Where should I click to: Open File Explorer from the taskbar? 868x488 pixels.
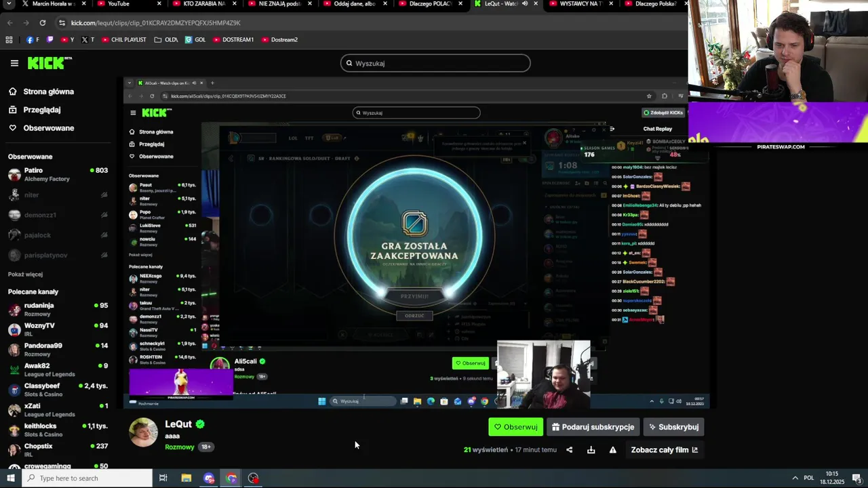click(186, 478)
